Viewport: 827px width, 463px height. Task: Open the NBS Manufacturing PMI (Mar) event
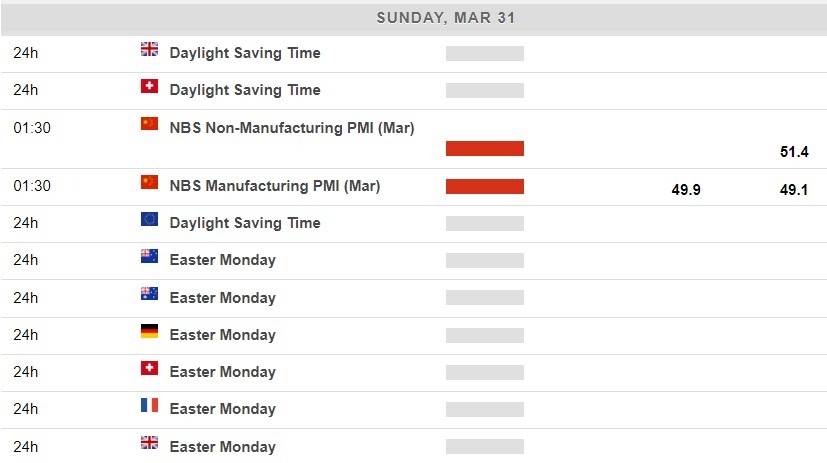274,186
